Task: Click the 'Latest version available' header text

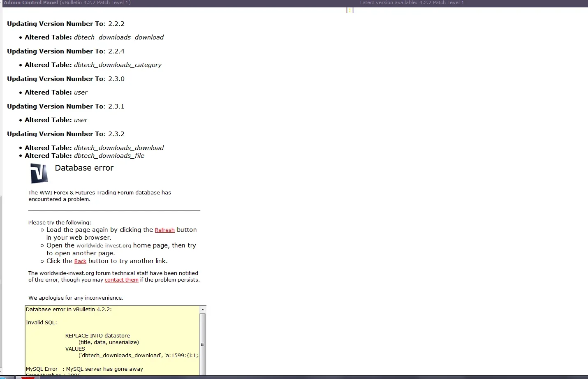Action: point(412,3)
